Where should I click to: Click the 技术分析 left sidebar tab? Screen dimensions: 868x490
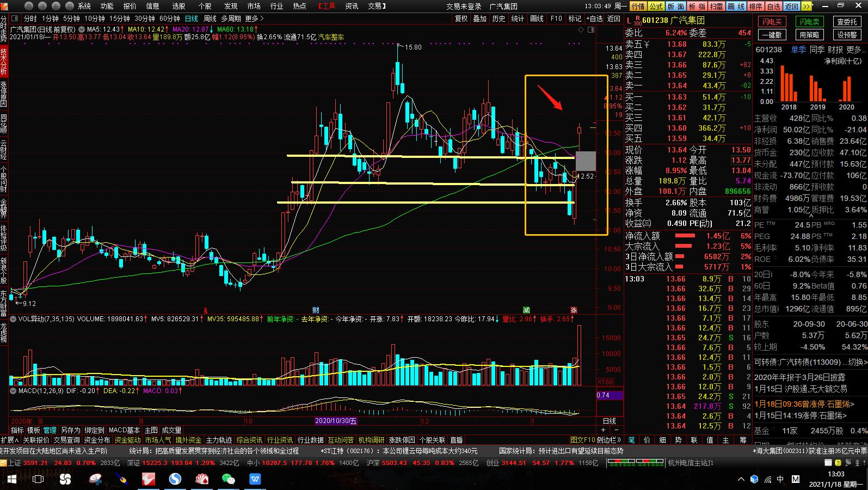click(x=4, y=63)
